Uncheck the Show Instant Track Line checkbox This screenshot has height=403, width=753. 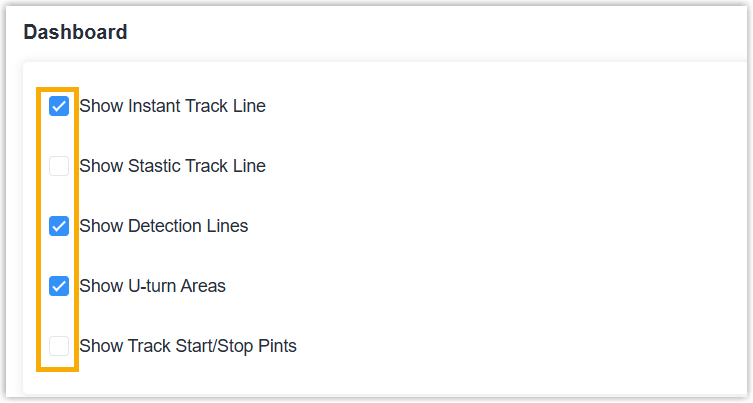[59, 106]
